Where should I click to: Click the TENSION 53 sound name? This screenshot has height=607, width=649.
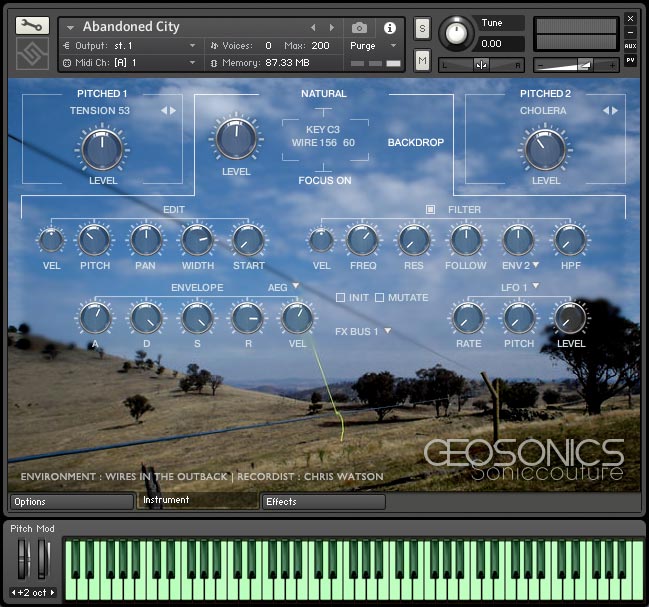pos(100,110)
